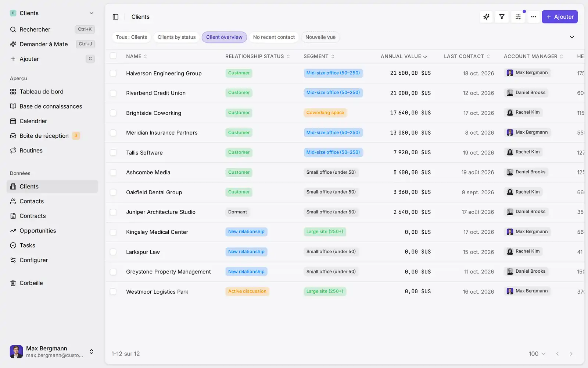Open Corbeille trash
Screen dimensions: 588x368
pyautogui.click(x=52, y=283)
